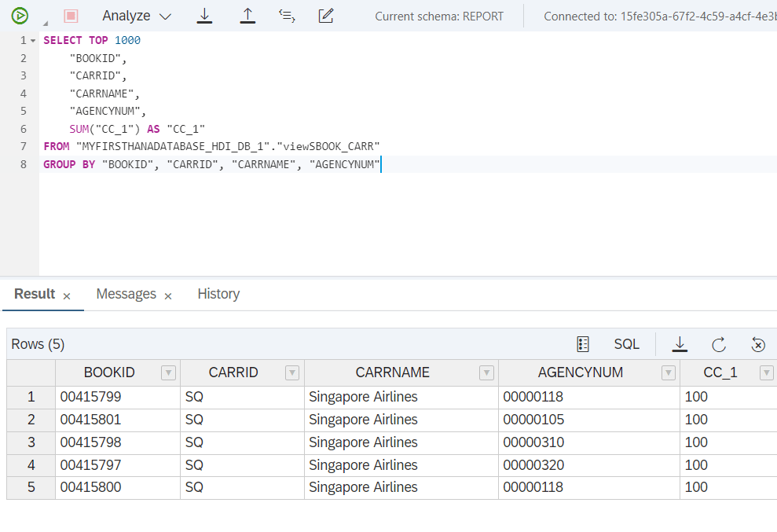The image size is (777, 532).
Task: Open the CARRNAME column filter dropdown
Action: (486, 372)
